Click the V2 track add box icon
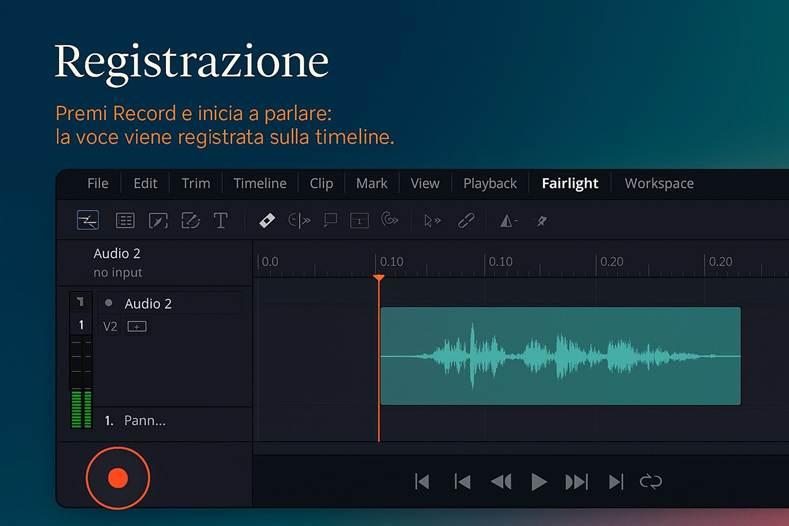Viewport: 789px width, 526px height. (137, 327)
